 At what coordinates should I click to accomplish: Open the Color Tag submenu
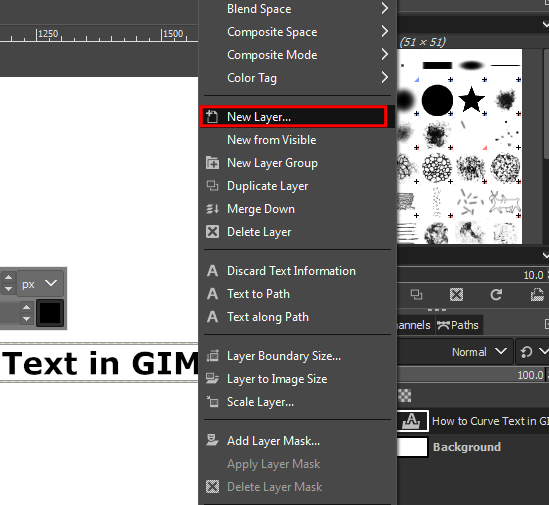297,78
